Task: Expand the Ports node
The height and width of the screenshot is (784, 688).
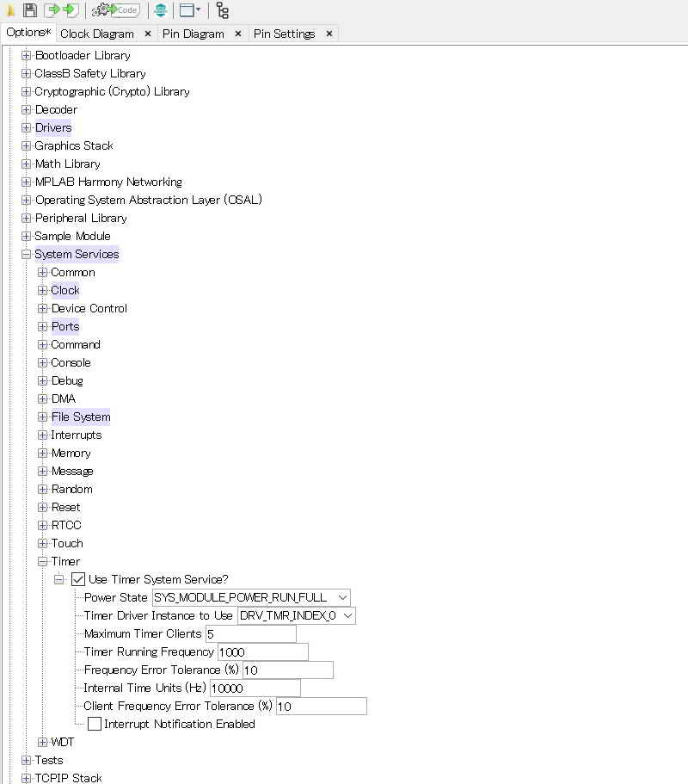Action: click(42, 326)
